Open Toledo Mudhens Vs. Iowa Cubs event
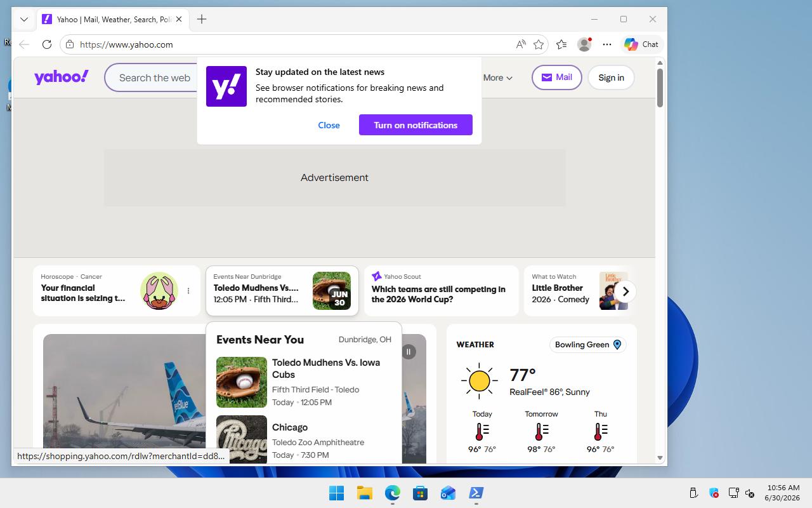Image resolution: width=812 pixels, height=508 pixels. (x=326, y=368)
